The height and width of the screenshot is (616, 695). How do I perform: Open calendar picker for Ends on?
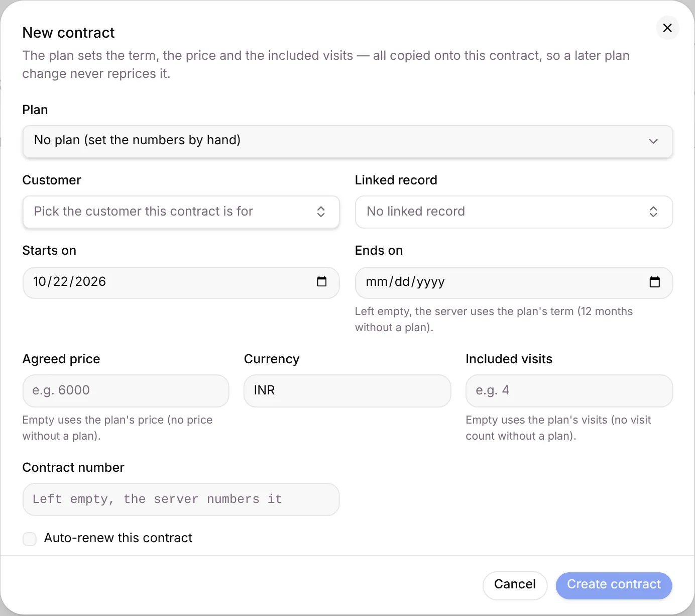click(x=654, y=282)
